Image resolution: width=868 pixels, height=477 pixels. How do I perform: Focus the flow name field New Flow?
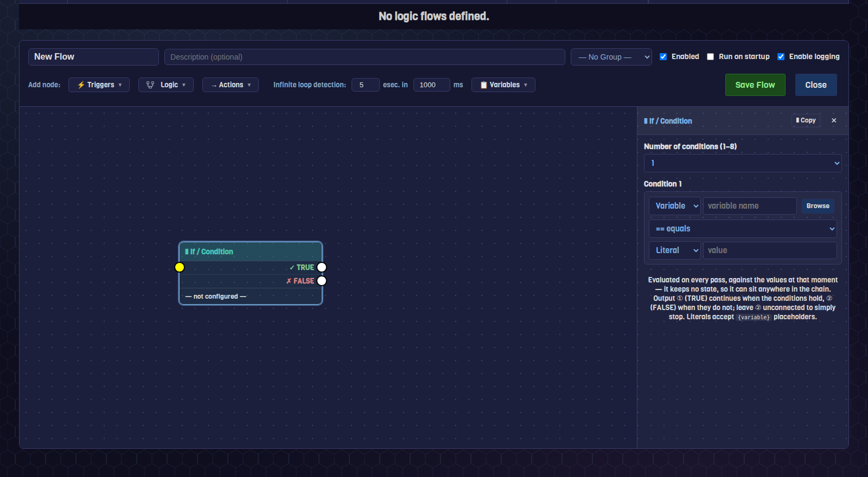click(x=93, y=57)
